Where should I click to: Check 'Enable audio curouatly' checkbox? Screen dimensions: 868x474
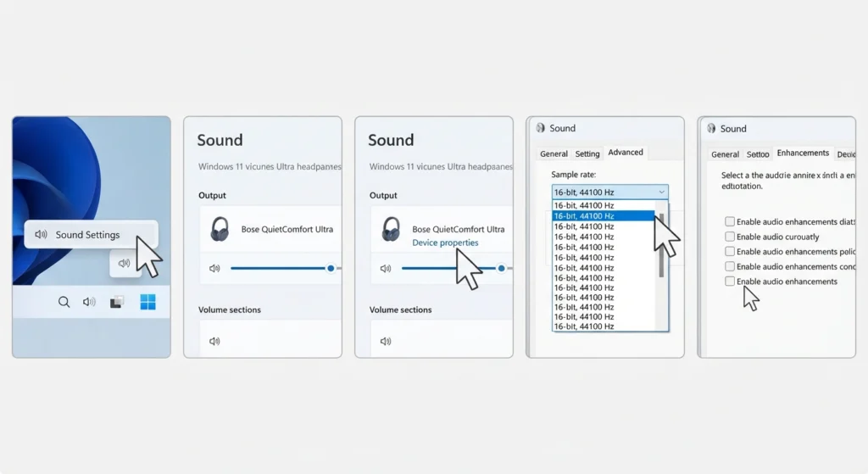coord(730,237)
